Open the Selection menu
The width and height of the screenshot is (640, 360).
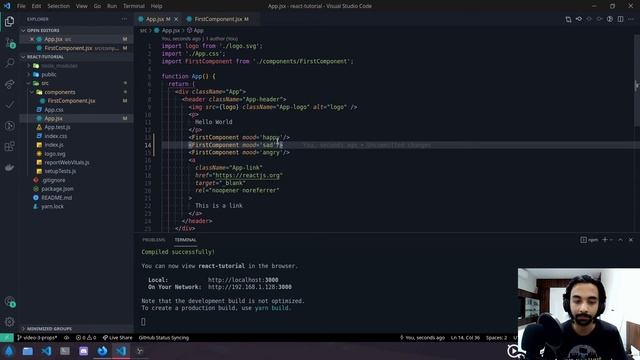coord(58,6)
